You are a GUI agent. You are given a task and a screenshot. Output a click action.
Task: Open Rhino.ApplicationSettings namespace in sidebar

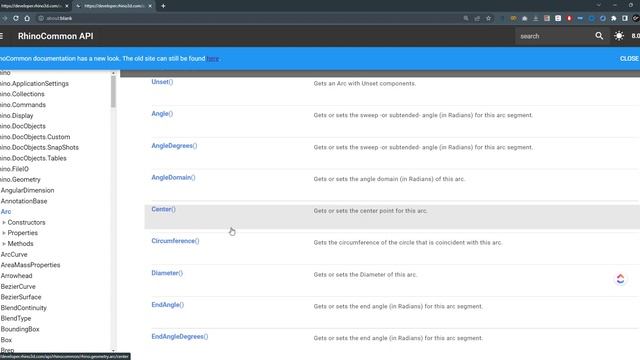(x=34, y=83)
